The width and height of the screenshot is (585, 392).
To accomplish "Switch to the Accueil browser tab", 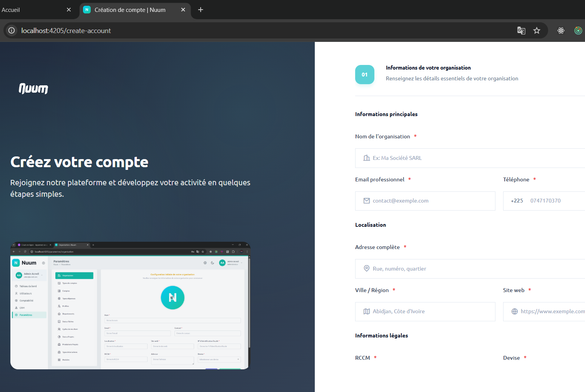I will (x=31, y=10).
